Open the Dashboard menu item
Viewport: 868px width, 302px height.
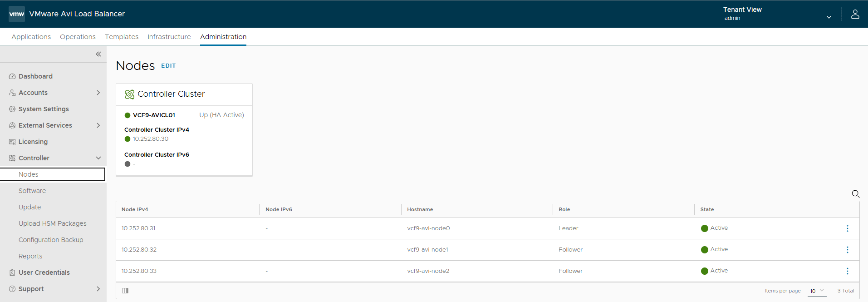[35, 76]
